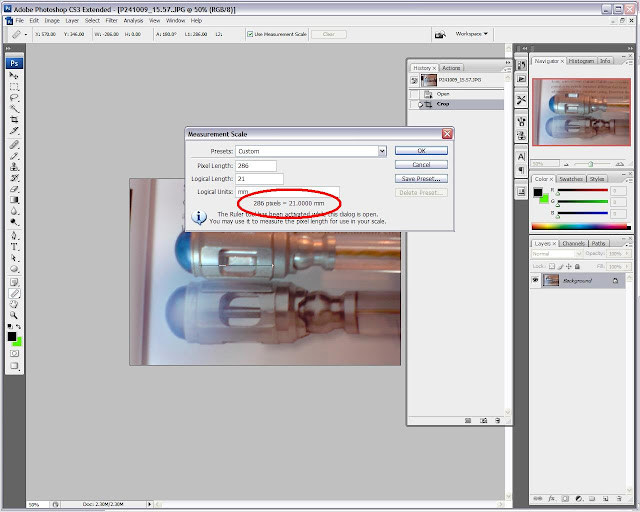
Task: Switch to the Histogram tab
Action: coord(581,61)
